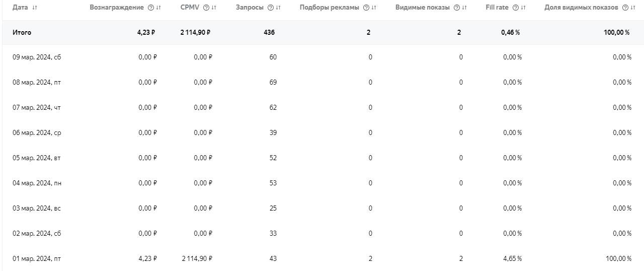Click the Вознаграждение column header label
This screenshot has height=271, width=644.
pyautogui.click(x=117, y=8)
